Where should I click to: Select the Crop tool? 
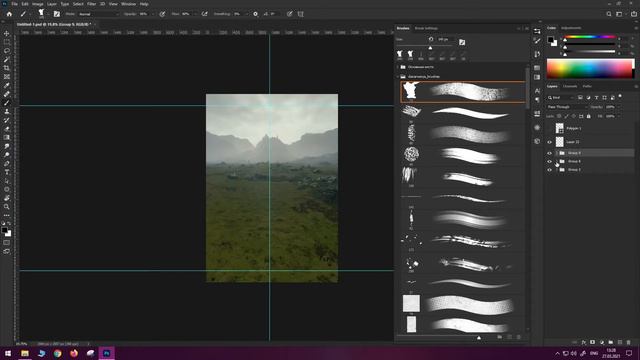pos(7,68)
